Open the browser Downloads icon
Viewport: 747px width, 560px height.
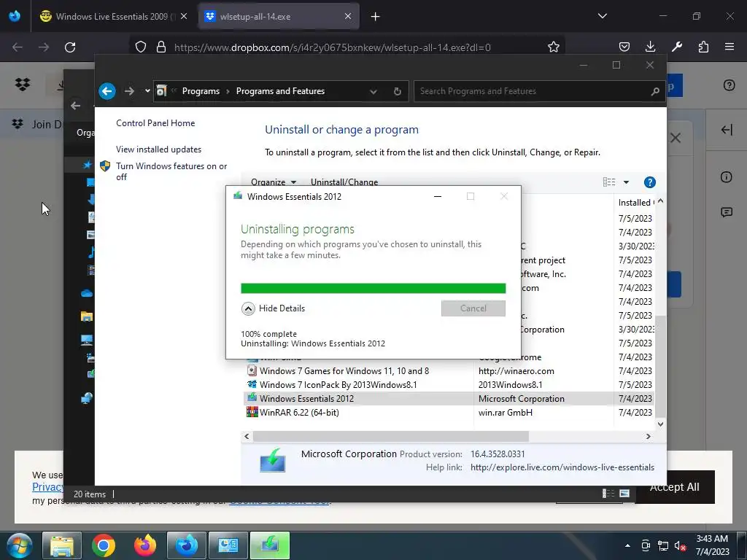point(650,47)
